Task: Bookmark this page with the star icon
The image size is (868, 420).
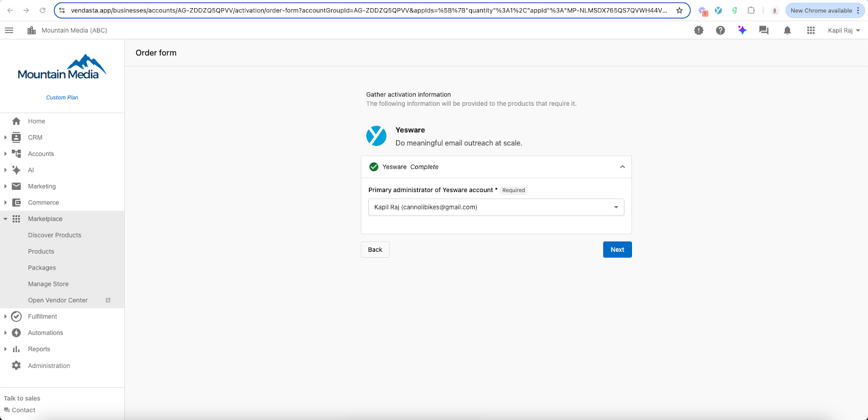Action: [679, 10]
